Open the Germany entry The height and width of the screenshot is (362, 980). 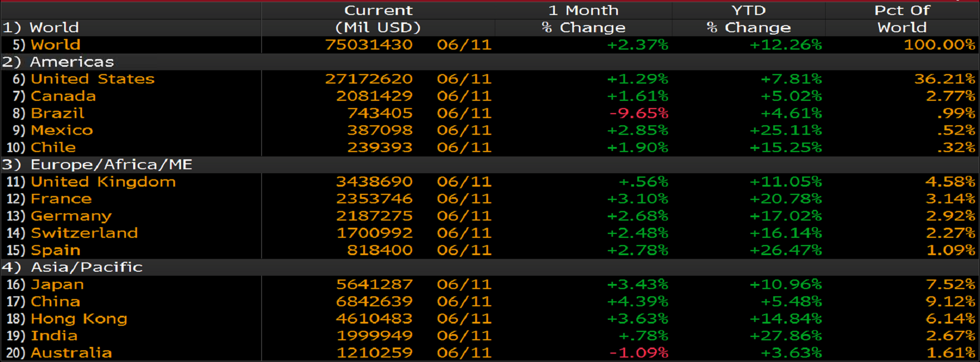coord(71,216)
